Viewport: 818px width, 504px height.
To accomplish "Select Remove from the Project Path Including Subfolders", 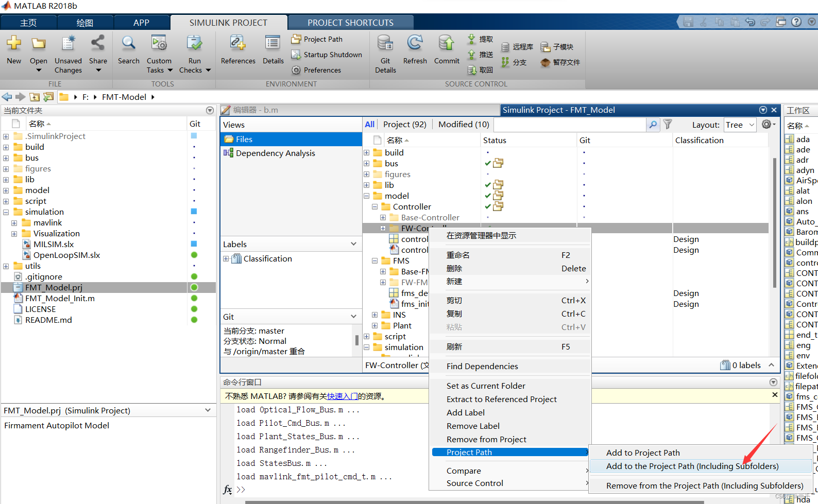I will tap(705, 485).
